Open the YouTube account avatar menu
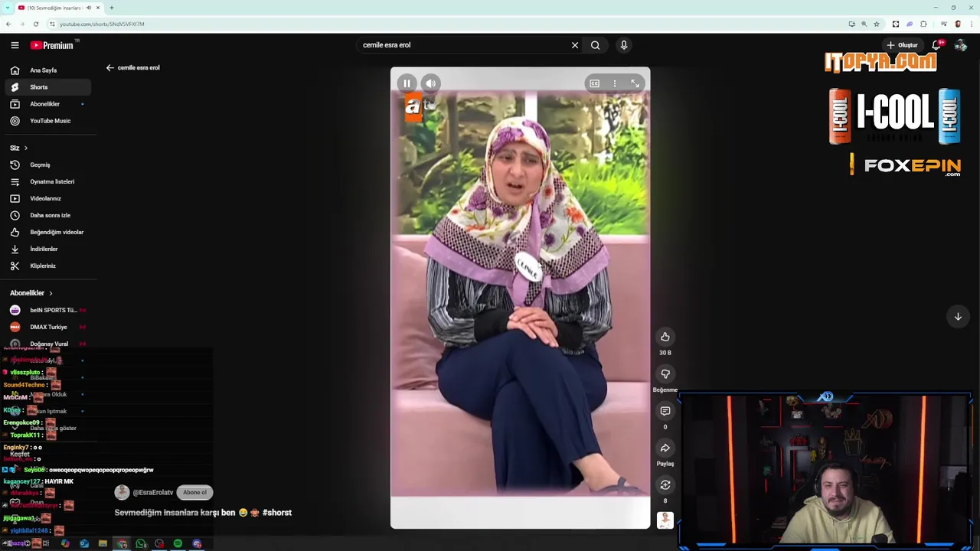Image resolution: width=980 pixels, height=551 pixels. (x=961, y=45)
